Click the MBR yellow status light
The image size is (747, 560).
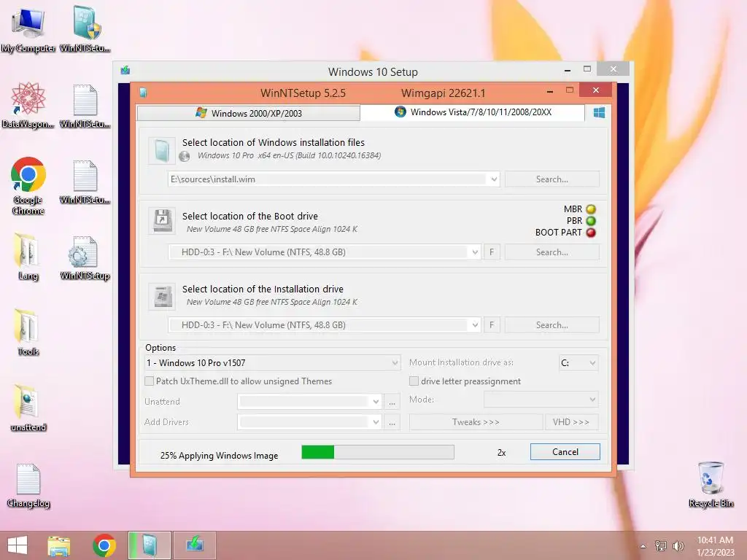pos(591,209)
